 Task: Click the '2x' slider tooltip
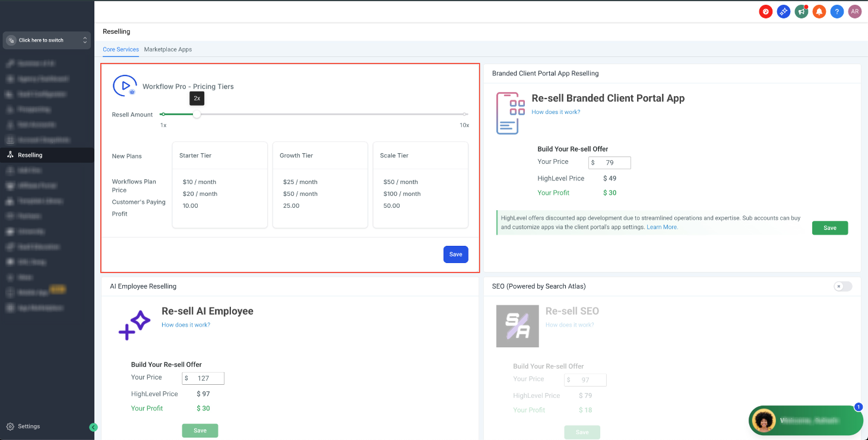tap(197, 98)
